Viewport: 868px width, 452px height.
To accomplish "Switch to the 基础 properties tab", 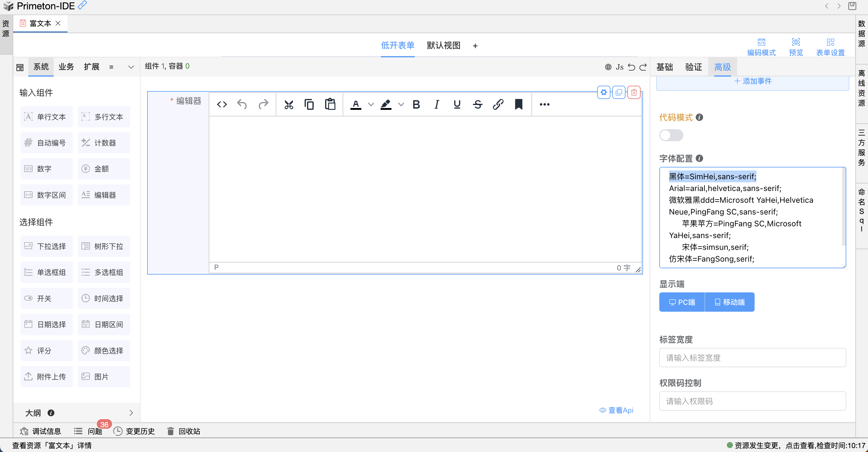I will point(664,67).
